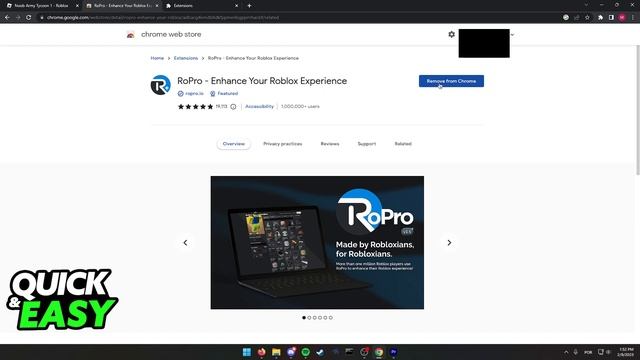
Task: Switch to Privacy practices tab
Action: 282,144
